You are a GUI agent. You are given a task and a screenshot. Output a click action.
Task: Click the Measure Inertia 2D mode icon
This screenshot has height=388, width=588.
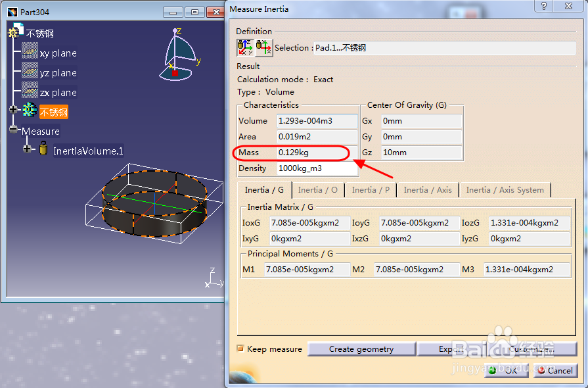263,47
